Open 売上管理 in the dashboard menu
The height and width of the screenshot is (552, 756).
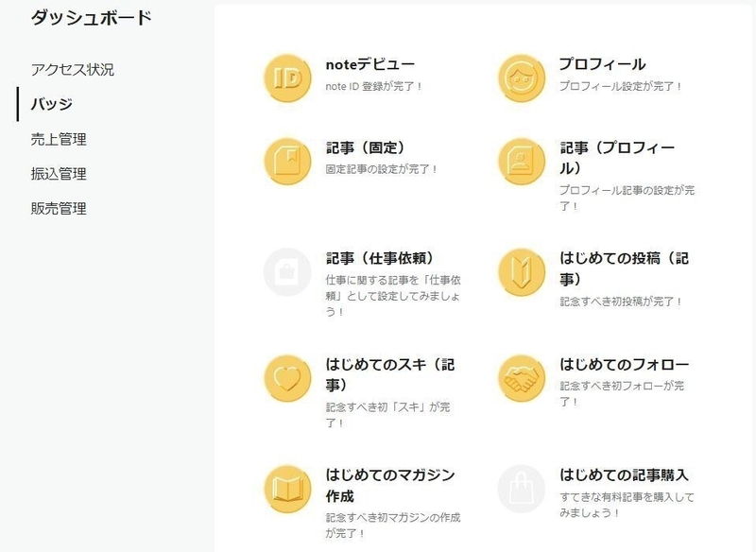click(x=59, y=139)
